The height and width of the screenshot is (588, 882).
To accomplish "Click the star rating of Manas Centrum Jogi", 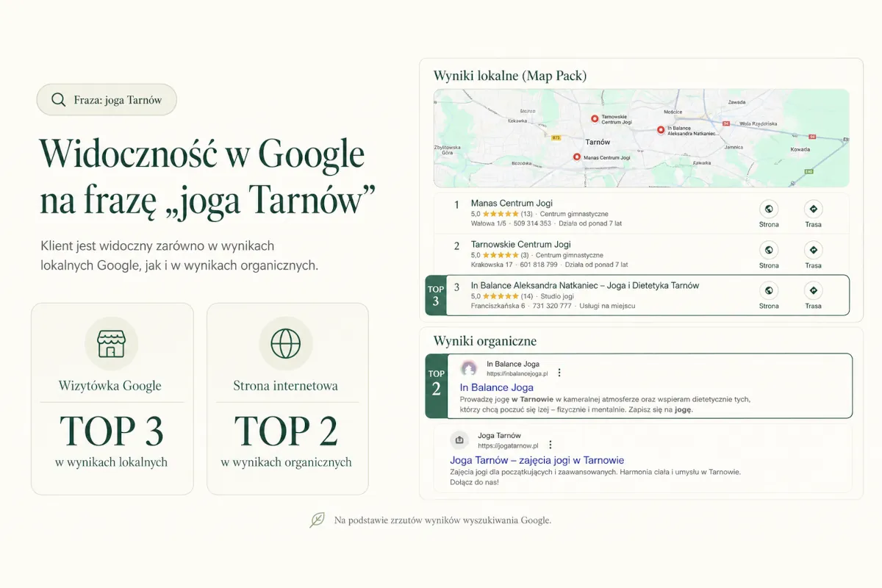I will [x=501, y=214].
